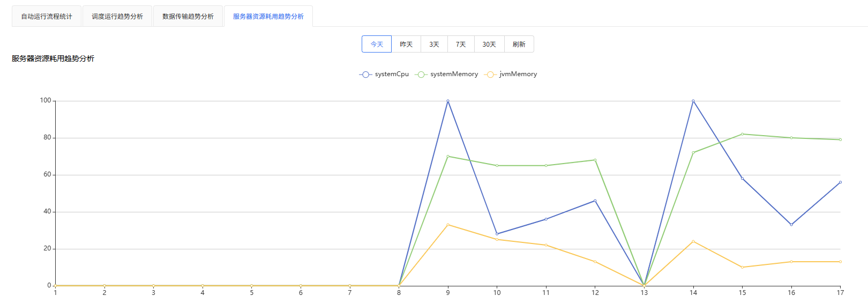Click the 服务器资源耗用趋势分析 chart heading
The height and width of the screenshot is (303, 868).
(53, 58)
